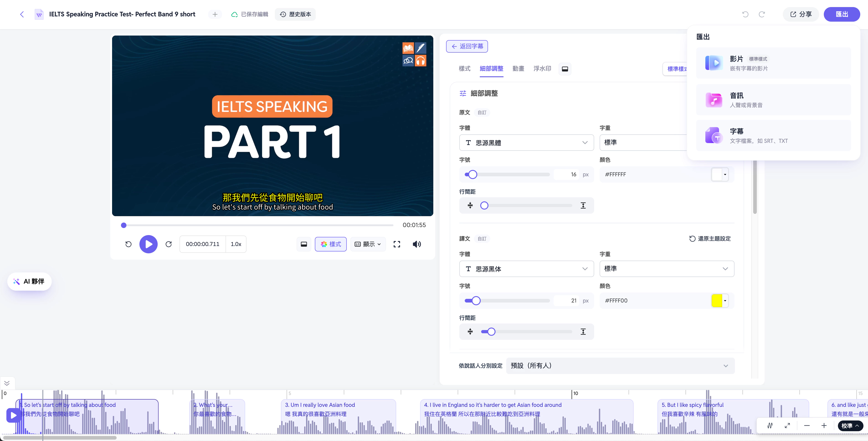This screenshot has height=441, width=868.
Task: Increase 譯文 line spacing icon
Action: point(583,331)
